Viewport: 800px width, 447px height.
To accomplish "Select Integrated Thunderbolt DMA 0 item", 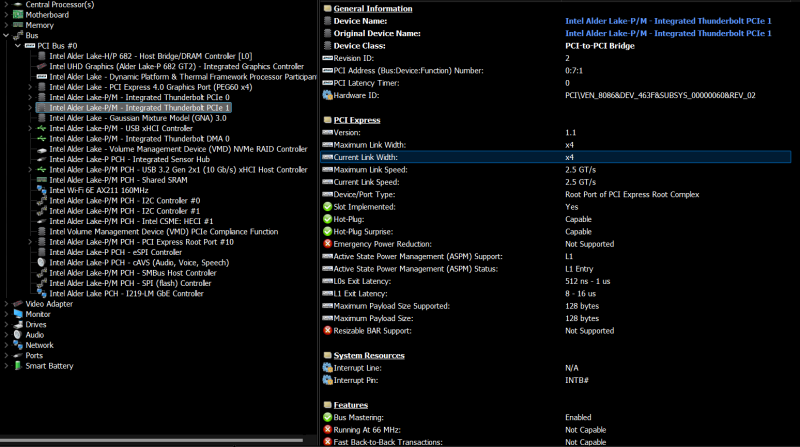I will 139,139.
